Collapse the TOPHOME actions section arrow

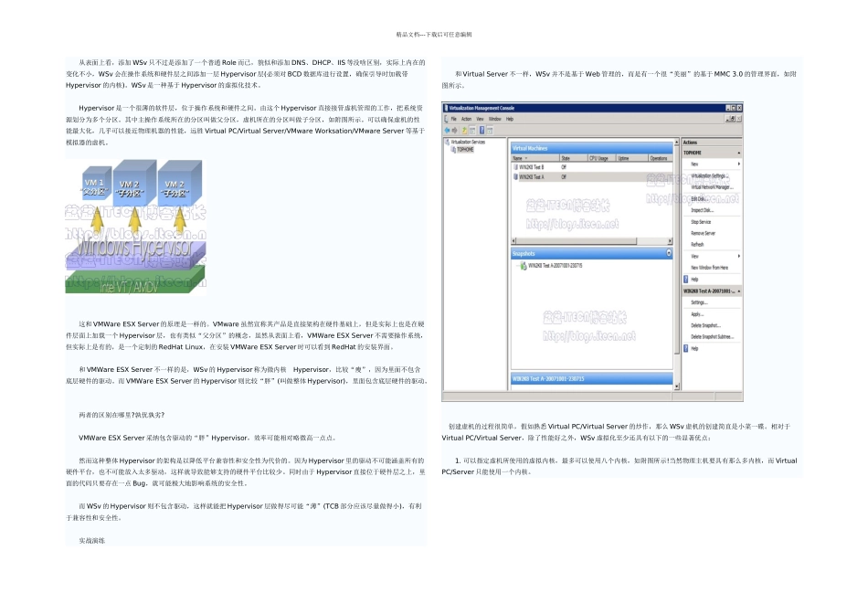pos(738,153)
